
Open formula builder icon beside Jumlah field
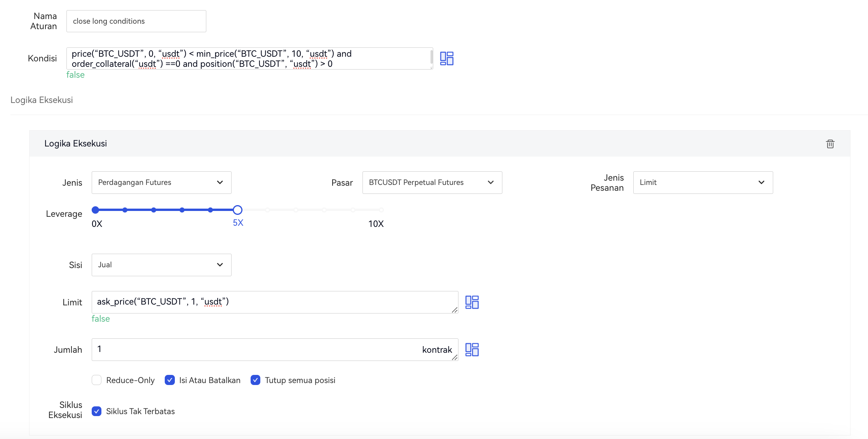(472, 349)
